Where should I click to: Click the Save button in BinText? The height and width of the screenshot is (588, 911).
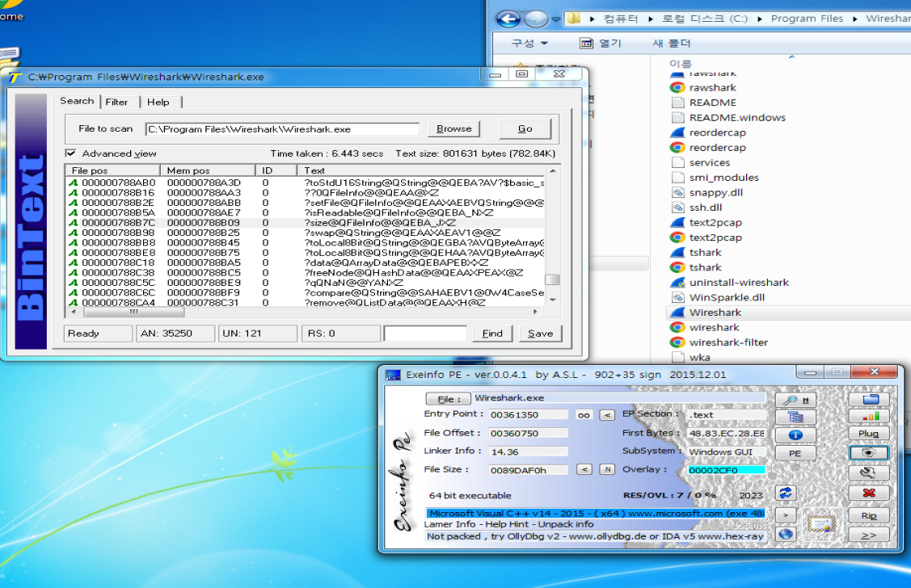point(540,334)
